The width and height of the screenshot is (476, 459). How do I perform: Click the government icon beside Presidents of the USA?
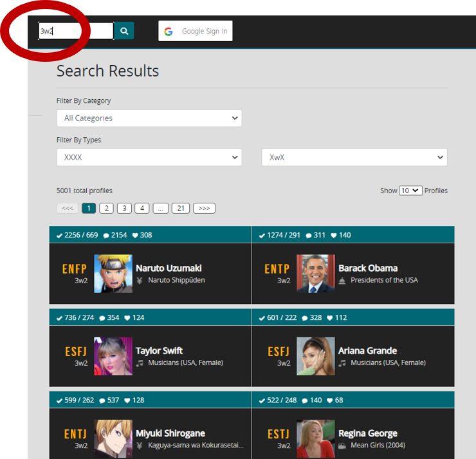click(x=342, y=281)
